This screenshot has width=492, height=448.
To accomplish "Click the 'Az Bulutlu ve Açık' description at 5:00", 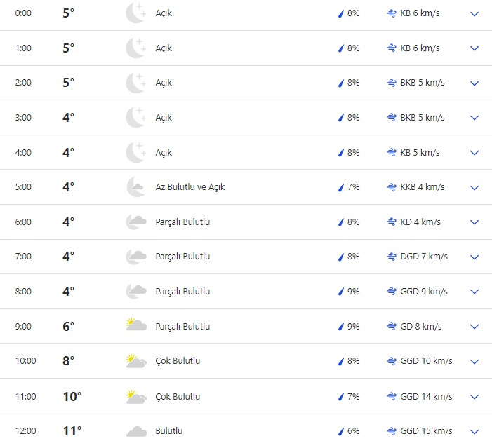I will click(190, 187).
